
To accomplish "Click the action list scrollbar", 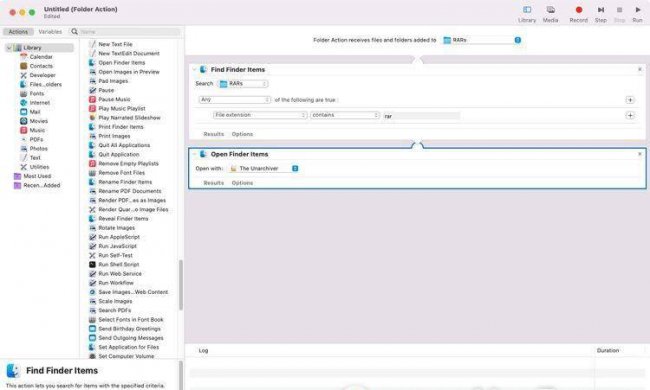I will point(181,285).
